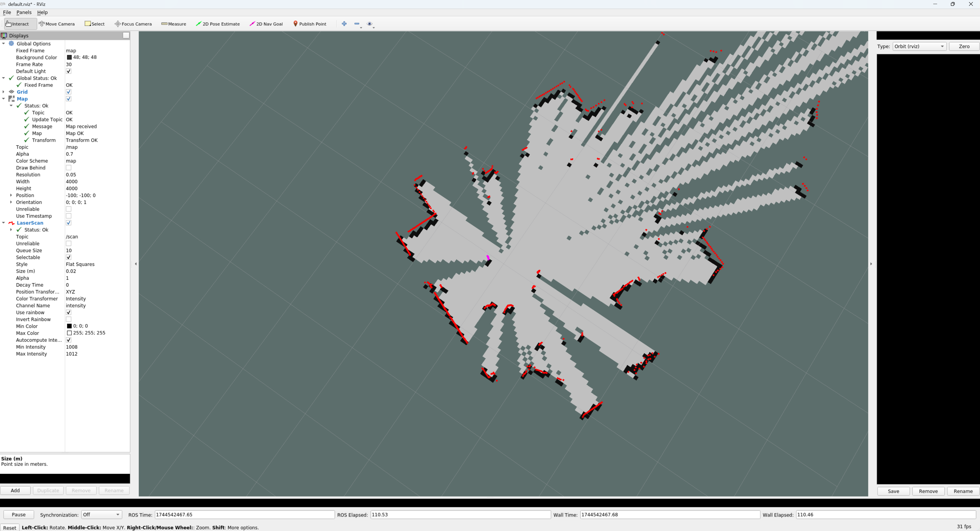Uncheck Use rainbow for LaserScan
Image resolution: width=980 pixels, height=531 pixels.
point(68,312)
